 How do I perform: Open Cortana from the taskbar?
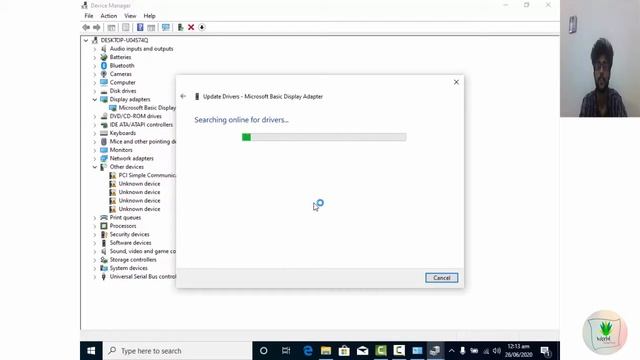[x=264, y=351]
